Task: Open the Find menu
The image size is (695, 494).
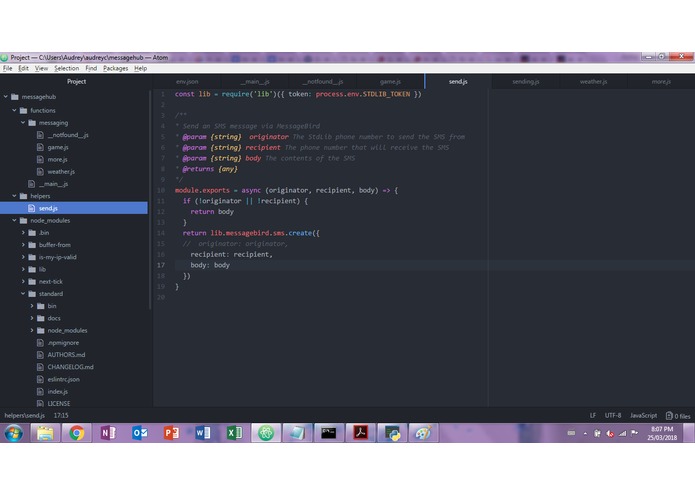Action: (91, 68)
